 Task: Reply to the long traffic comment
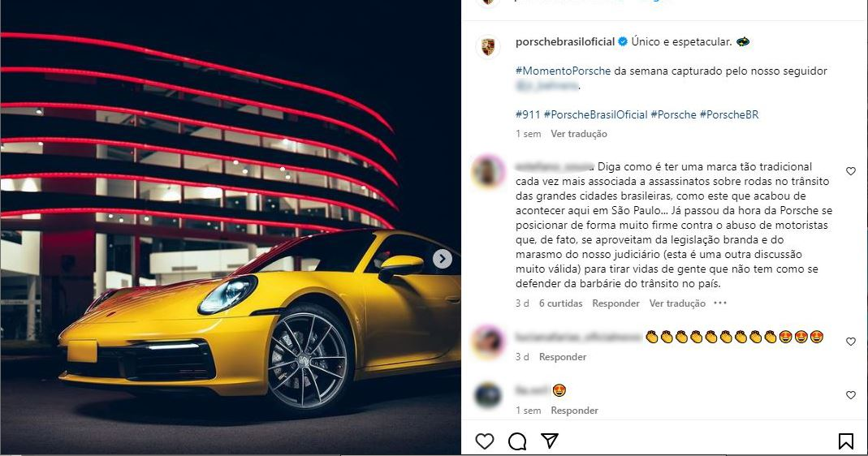(x=615, y=303)
